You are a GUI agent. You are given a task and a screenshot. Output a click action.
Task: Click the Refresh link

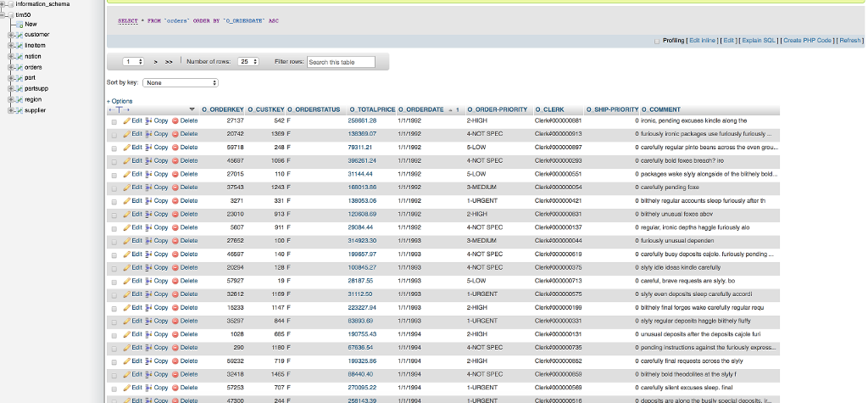[x=849, y=41]
